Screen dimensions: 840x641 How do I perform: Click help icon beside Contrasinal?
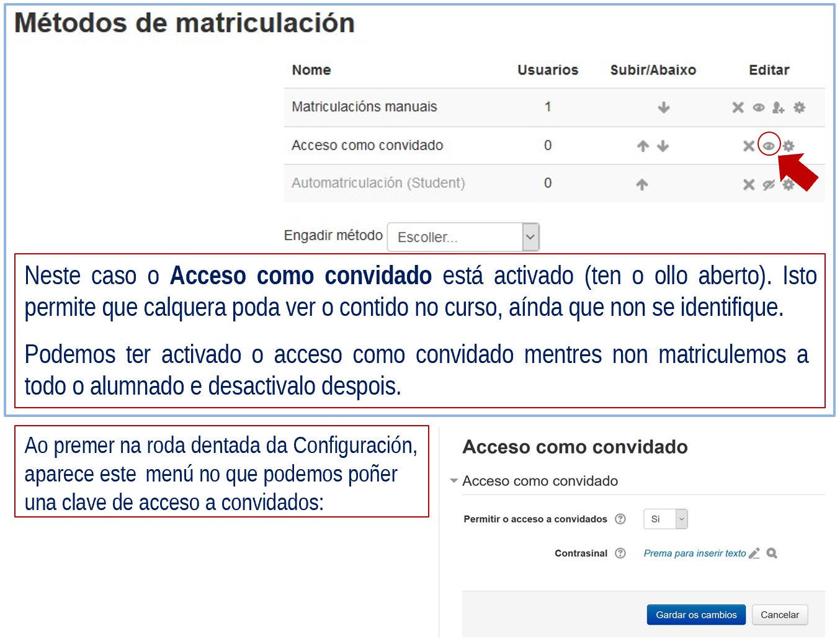tap(620, 554)
